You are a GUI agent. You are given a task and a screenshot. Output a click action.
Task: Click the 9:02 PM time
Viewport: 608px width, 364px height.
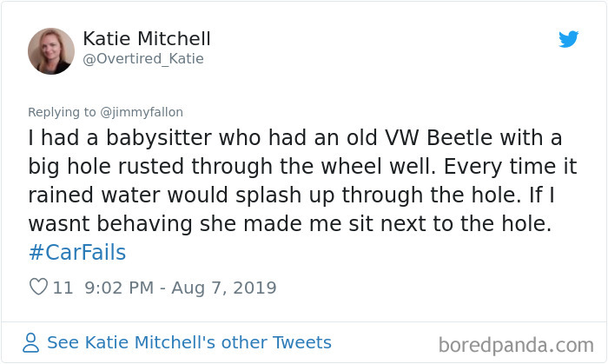(120, 288)
